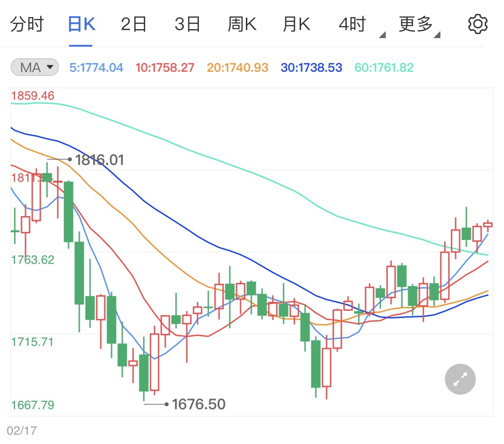Open the 3日 chart tab
504x444 pixels.
click(187, 24)
